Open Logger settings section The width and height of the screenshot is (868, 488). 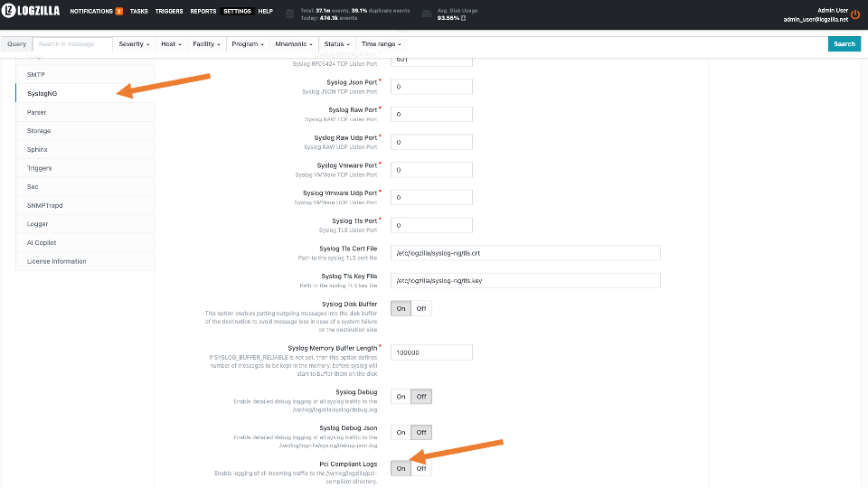click(x=85, y=224)
